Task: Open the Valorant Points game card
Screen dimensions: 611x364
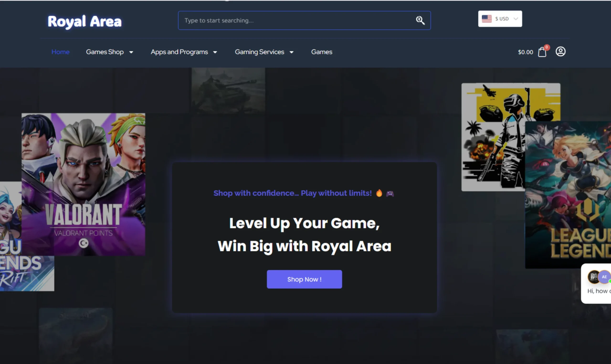Action: pos(83,185)
